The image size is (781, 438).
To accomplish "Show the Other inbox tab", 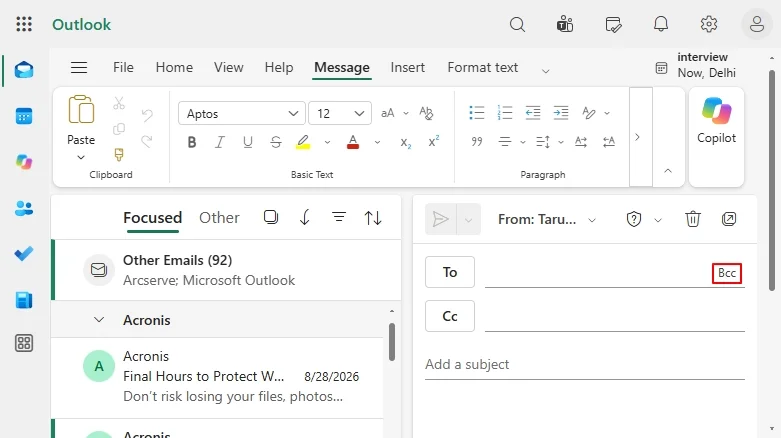I will (x=219, y=218).
